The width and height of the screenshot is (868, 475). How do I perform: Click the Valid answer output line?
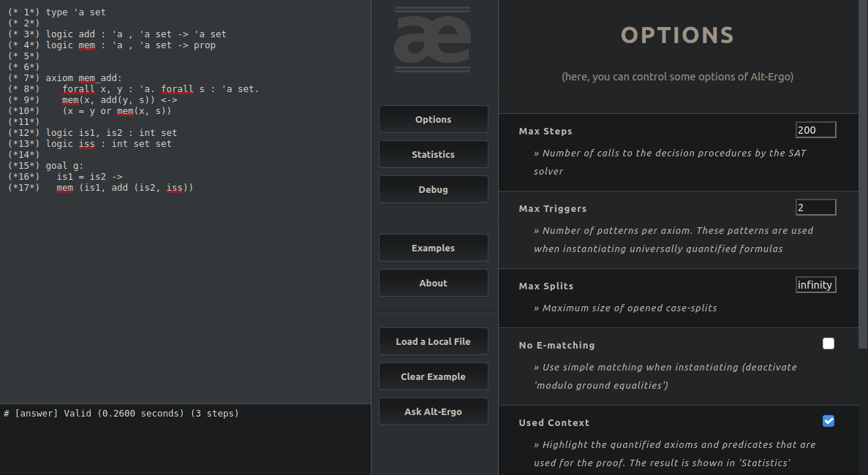[121, 414]
